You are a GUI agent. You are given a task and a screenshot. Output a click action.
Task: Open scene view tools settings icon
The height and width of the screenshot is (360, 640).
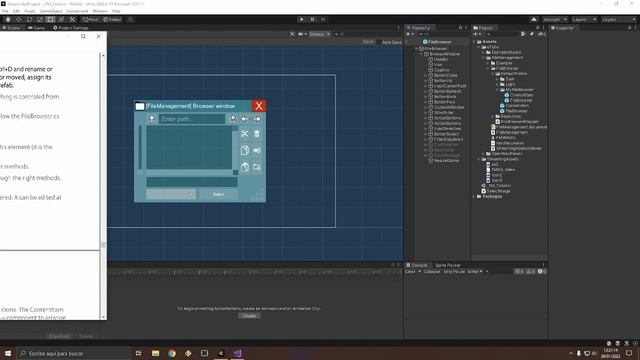pos(292,34)
